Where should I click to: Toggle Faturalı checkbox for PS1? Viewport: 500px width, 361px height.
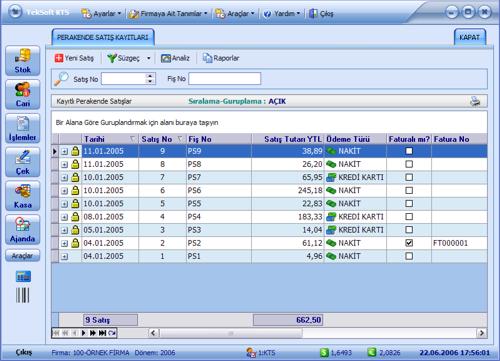[409, 256]
